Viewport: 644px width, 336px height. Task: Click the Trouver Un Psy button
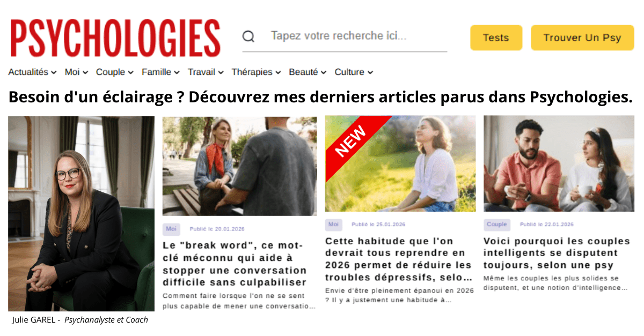pos(582,38)
